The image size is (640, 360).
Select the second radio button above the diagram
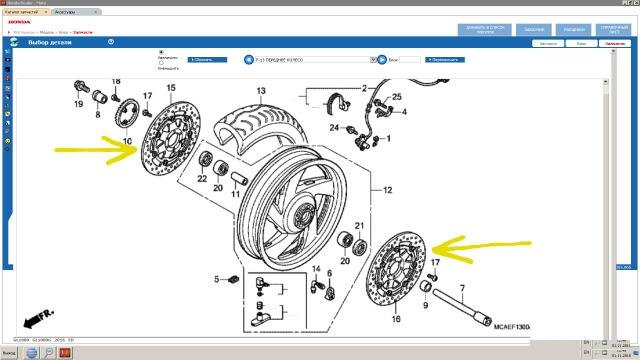coord(161,63)
